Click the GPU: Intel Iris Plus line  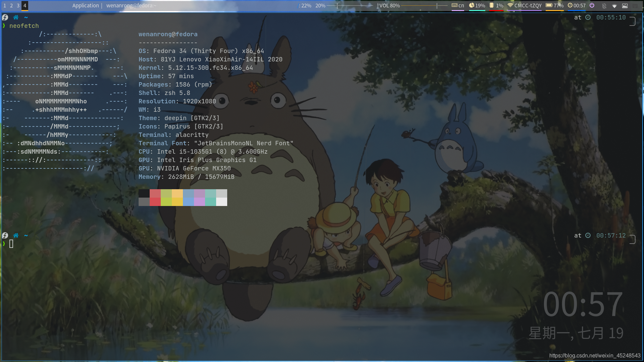[x=198, y=160]
